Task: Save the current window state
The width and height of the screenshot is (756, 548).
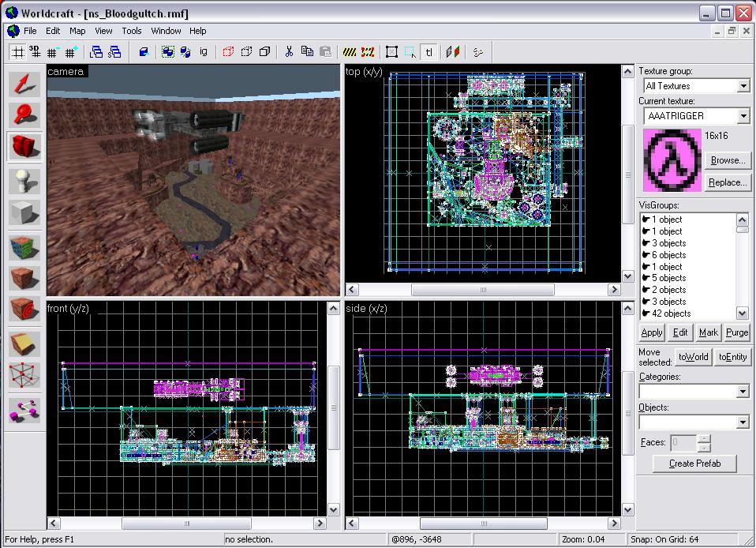Action: click(114, 52)
